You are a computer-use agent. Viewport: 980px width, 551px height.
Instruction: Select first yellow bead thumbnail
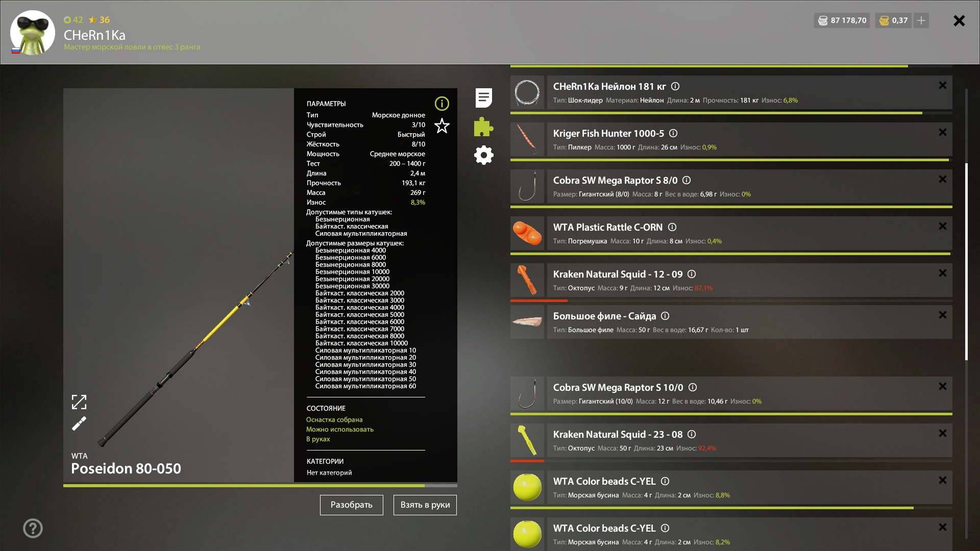(x=527, y=487)
